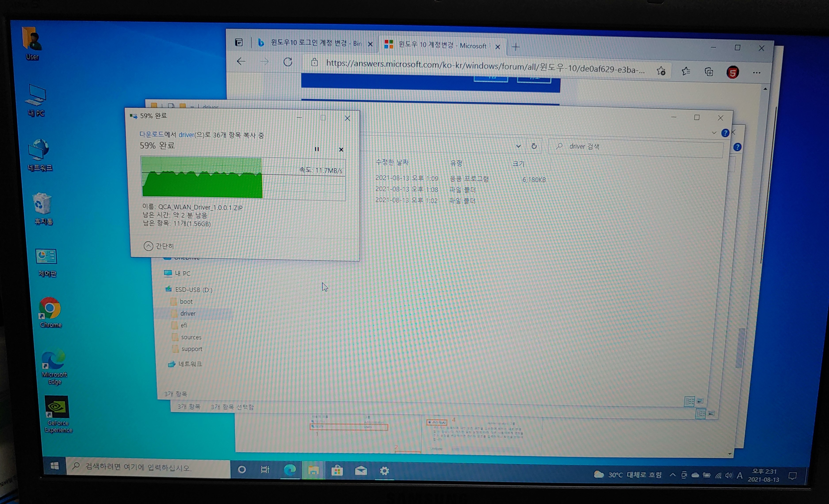Select the 제어판 control panel desktop icon
Screen dimensions: 829x504
click(x=47, y=263)
